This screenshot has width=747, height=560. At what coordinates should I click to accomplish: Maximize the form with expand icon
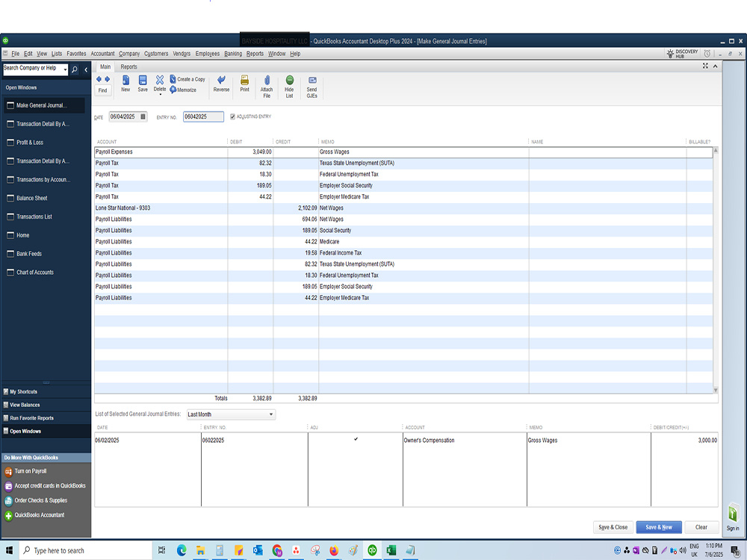point(705,66)
